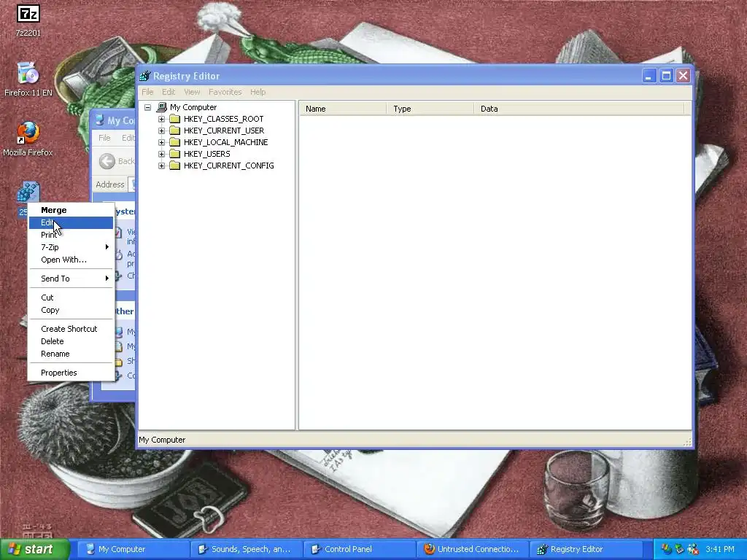The height and width of the screenshot is (560, 747).
Task: Open the 7z2201 desktop icon
Action: (x=28, y=14)
